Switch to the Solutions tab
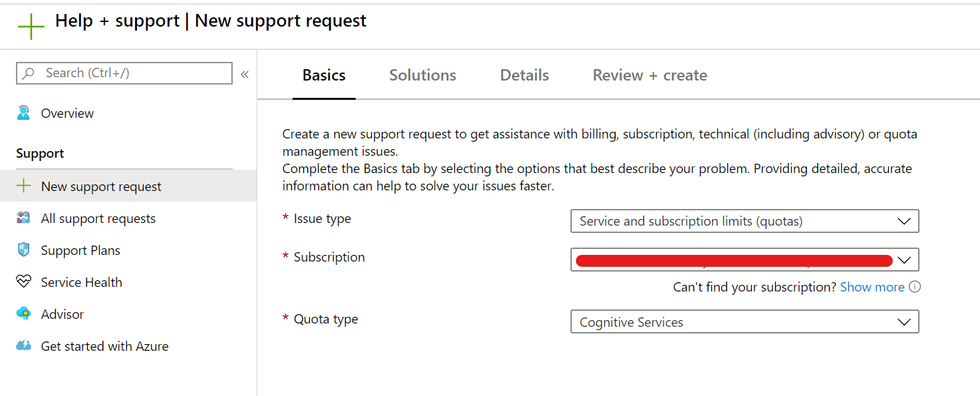 (x=423, y=75)
